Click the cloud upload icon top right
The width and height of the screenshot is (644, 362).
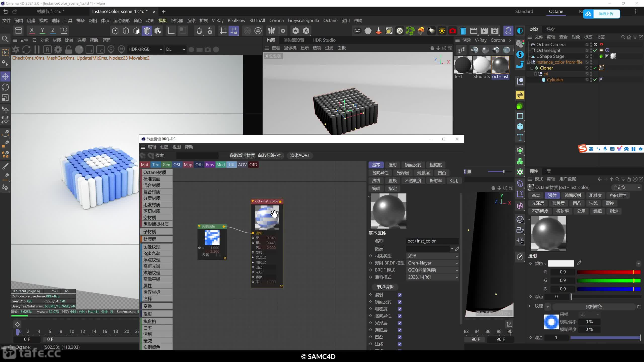(588, 14)
